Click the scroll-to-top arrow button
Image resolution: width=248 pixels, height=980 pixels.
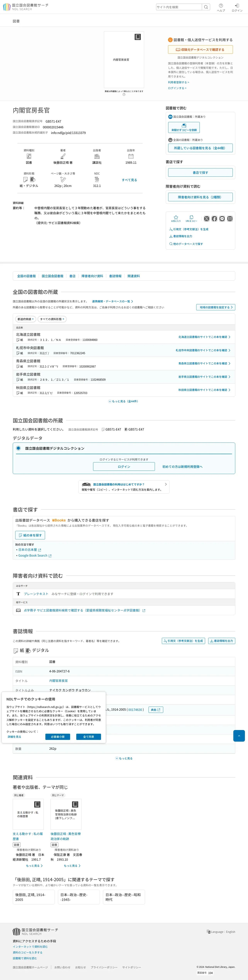click(239, 736)
